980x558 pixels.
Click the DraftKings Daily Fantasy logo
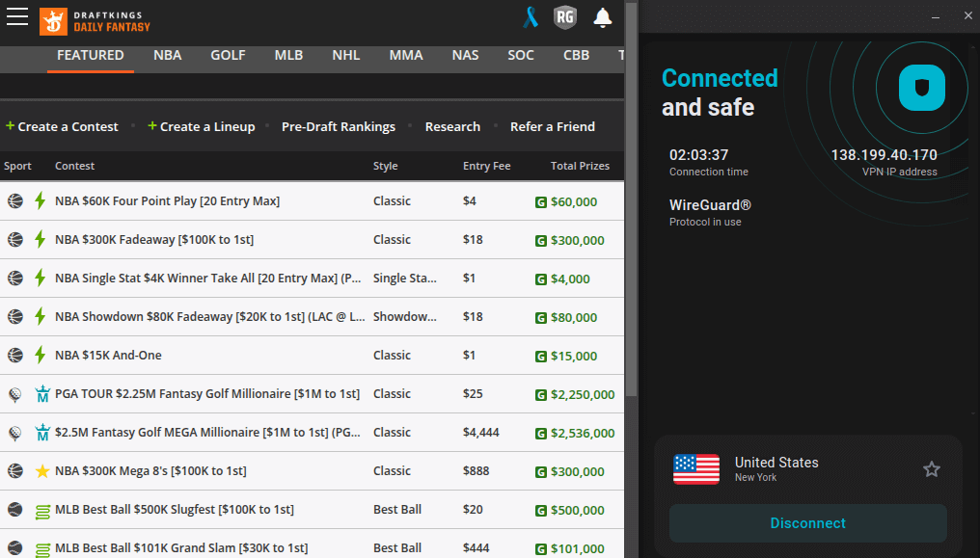pos(95,22)
